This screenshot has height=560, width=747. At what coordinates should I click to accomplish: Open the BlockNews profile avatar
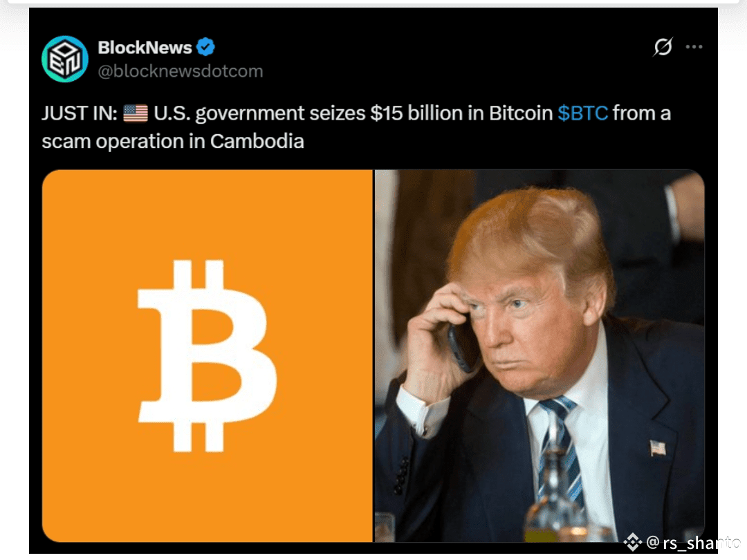point(65,59)
